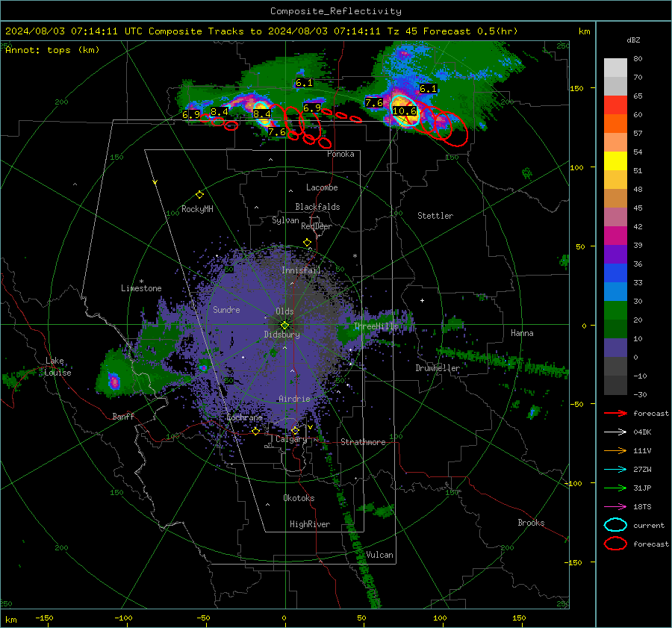
Task: Click the bright red swatch in dBZ scale
Action: pos(615,105)
